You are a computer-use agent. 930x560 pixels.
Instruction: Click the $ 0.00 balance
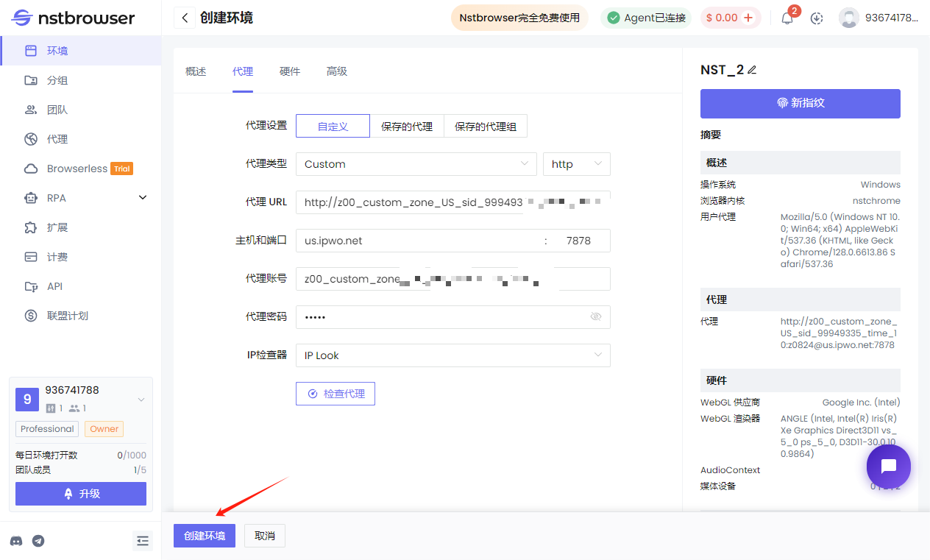[x=722, y=18]
